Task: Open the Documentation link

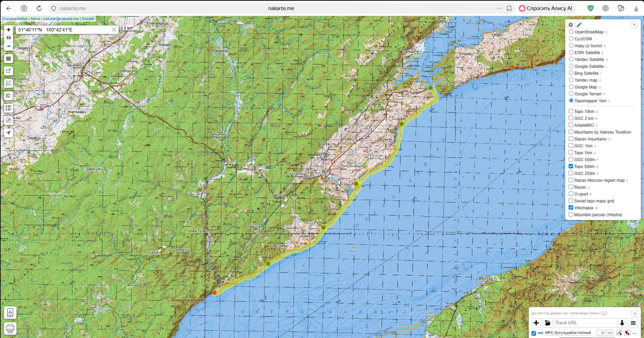Action: coord(15,19)
